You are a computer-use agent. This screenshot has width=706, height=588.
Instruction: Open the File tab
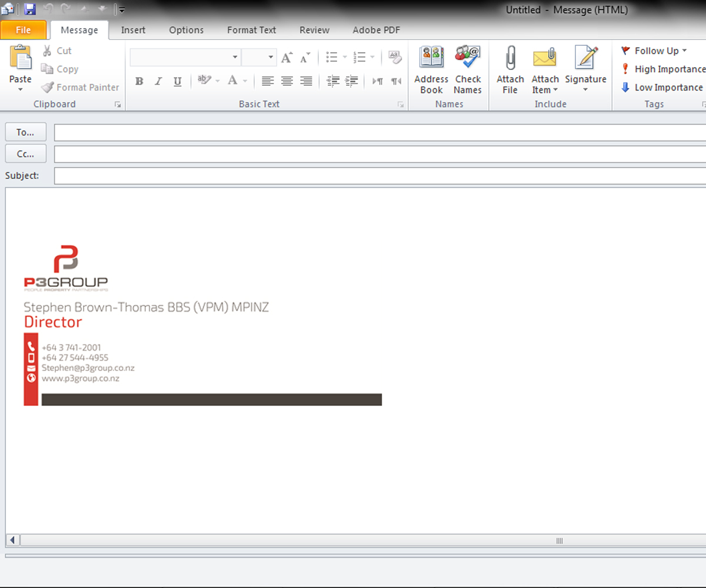(x=24, y=30)
